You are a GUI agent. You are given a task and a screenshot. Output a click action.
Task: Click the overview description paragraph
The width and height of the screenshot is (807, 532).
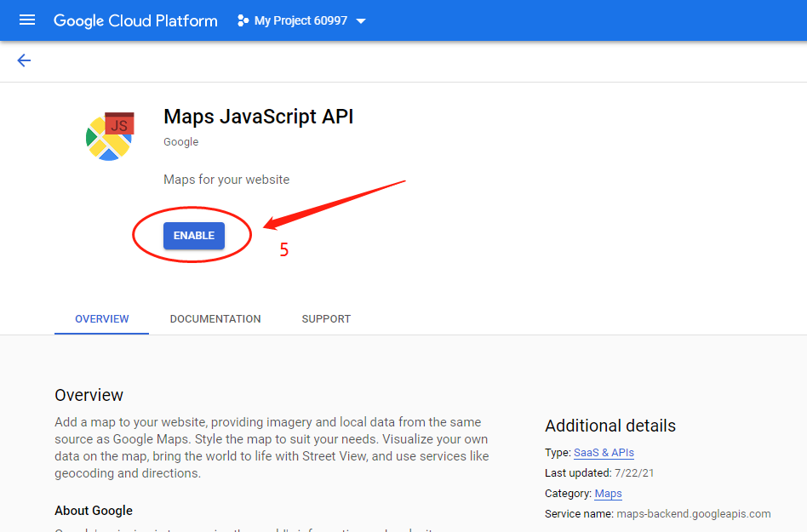pyautogui.click(x=272, y=448)
